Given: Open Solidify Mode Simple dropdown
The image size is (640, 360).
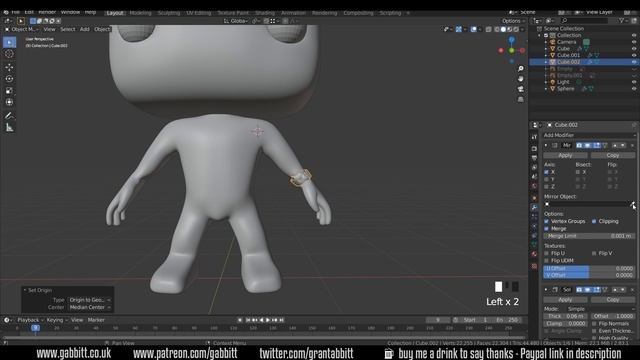Looking at the screenshot, I should tap(601, 309).
